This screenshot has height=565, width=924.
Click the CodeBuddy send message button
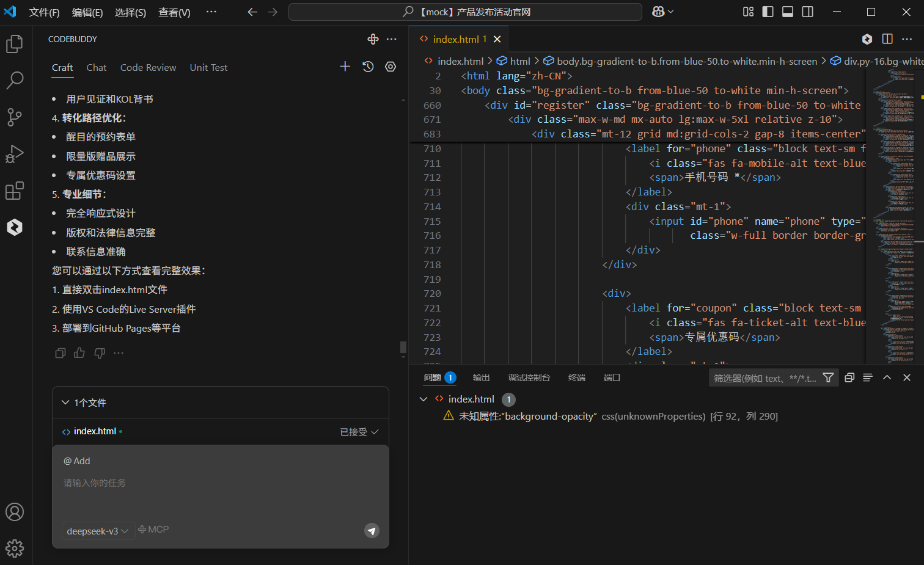click(372, 530)
